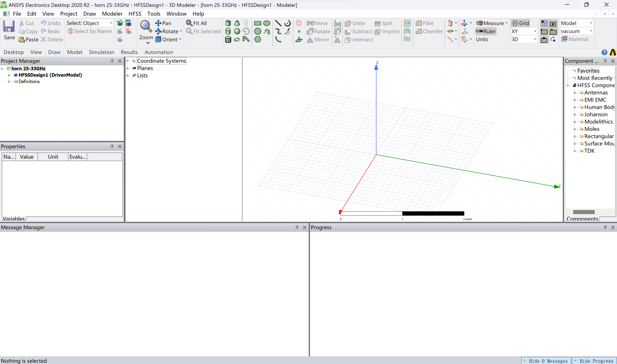Expand the Coordinate Systems tree item
The image size is (617, 364).
tap(127, 61)
